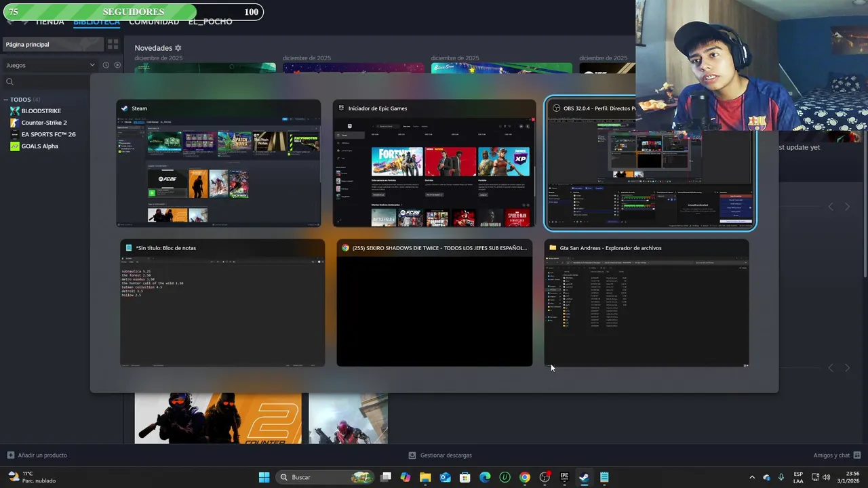Open Amigos y chat
The image size is (868, 488).
[837, 455]
